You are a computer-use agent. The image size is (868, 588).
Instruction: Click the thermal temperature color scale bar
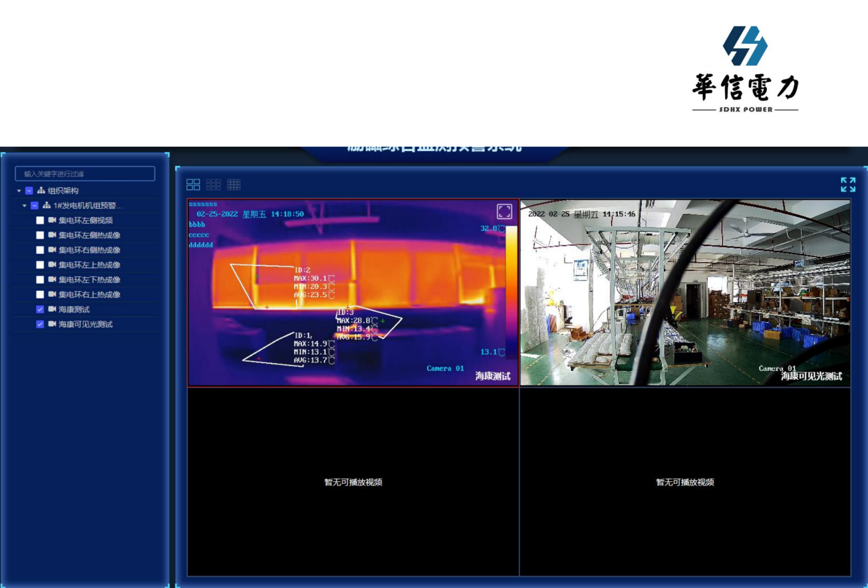(511, 290)
